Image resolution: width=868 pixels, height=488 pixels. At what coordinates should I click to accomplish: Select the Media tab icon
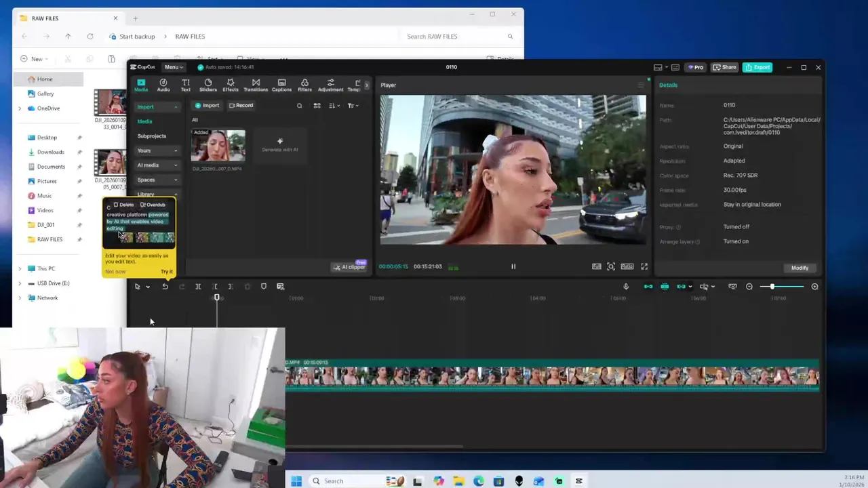point(141,85)
